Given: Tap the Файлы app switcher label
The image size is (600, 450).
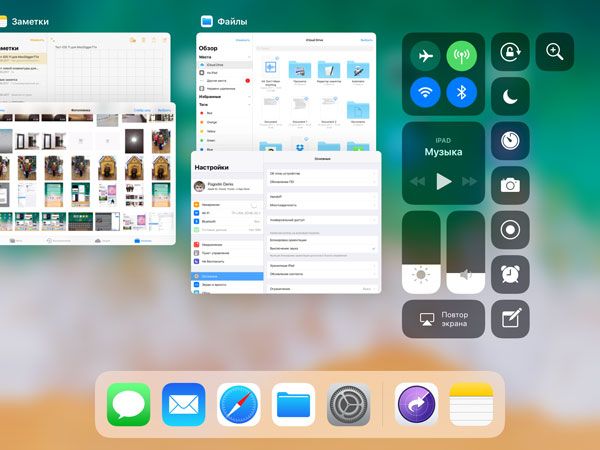Looking at the screenshot, I should (x=232, y=22).
